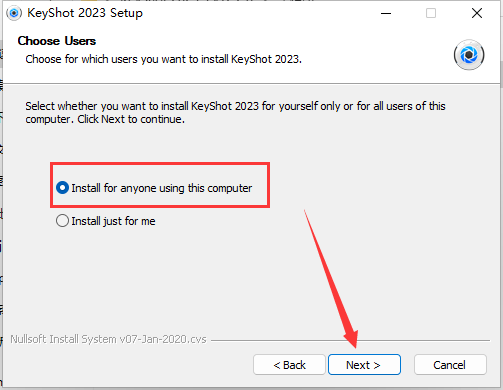The image size is (503, 390).
Task: Click the 'anyone using this computer' label text
Action: coord(186,188)
